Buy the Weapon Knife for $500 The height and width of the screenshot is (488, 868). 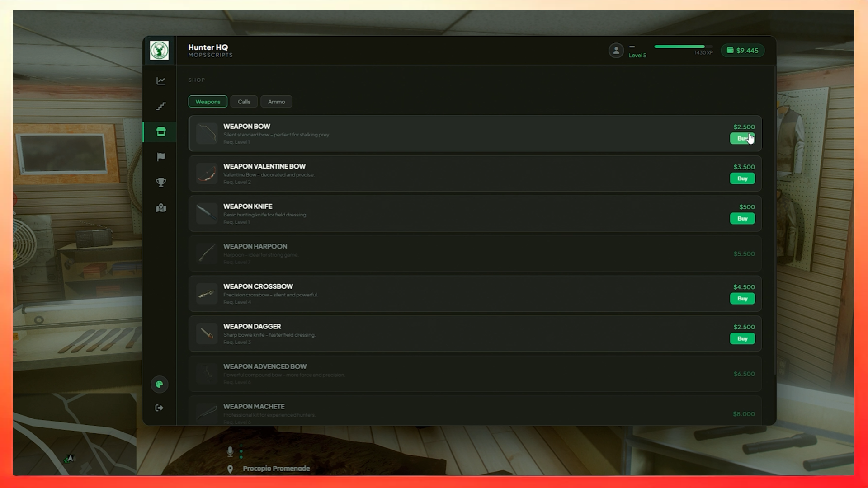742,219
